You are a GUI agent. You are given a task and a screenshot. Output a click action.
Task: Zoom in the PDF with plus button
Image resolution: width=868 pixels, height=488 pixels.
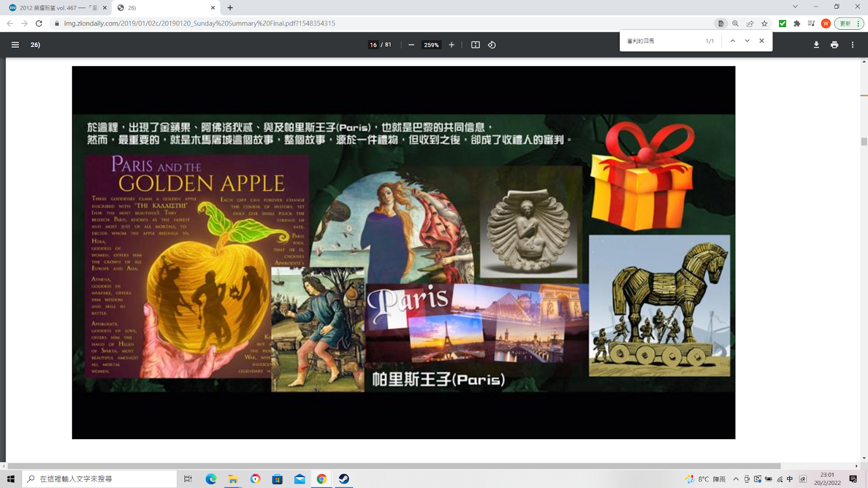click(x=451, y=45)
